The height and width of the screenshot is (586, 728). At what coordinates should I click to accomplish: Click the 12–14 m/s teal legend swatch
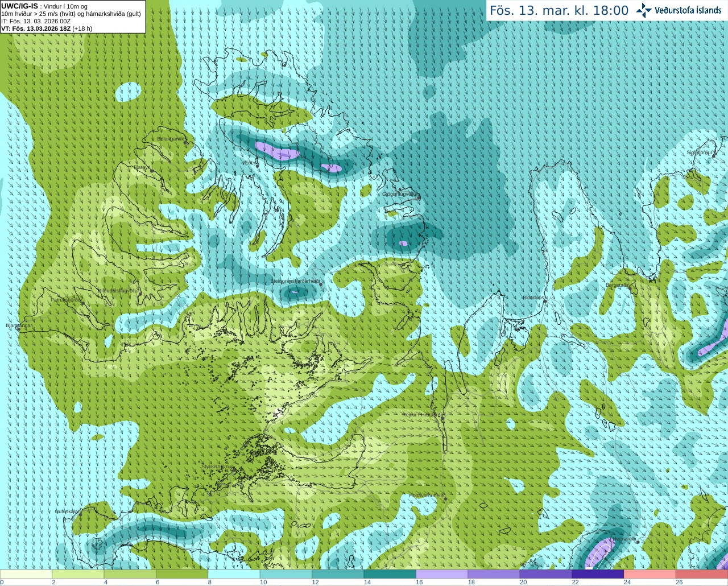pyautogui.click(x=338, y=574)
